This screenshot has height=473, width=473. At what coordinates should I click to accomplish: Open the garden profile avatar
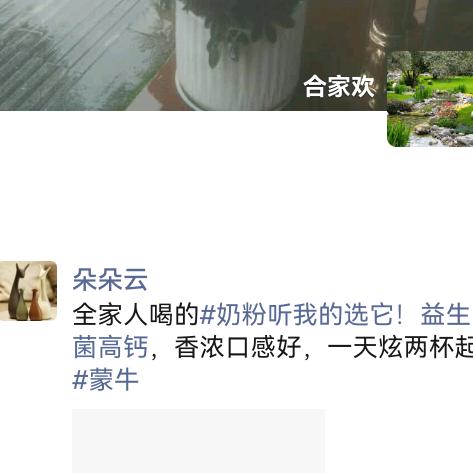[430, 99]
